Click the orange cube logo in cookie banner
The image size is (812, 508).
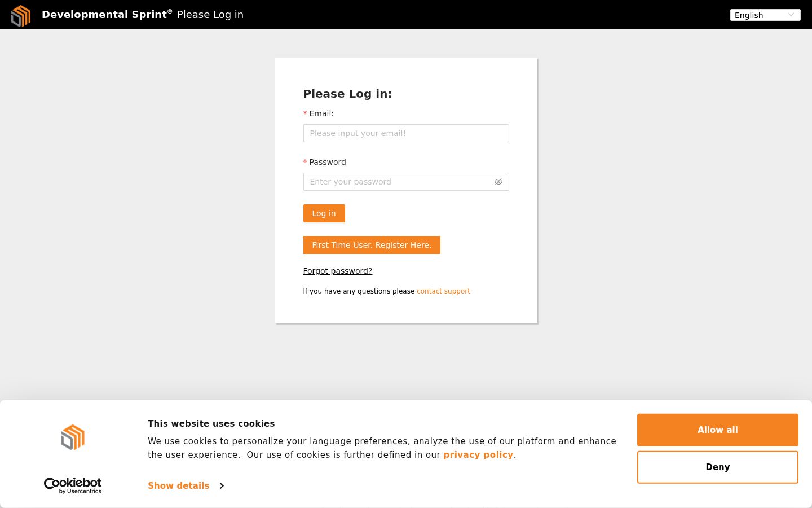[73, 437]
